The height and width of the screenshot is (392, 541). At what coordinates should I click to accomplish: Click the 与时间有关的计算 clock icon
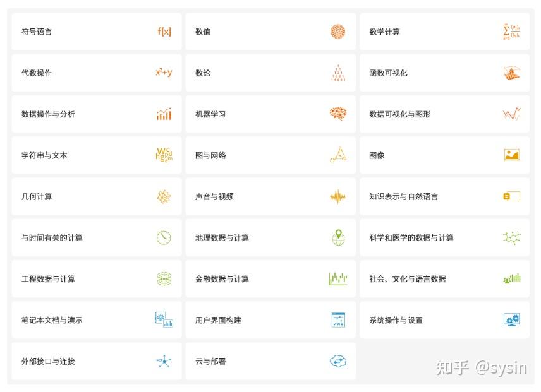tap(164, 237)
